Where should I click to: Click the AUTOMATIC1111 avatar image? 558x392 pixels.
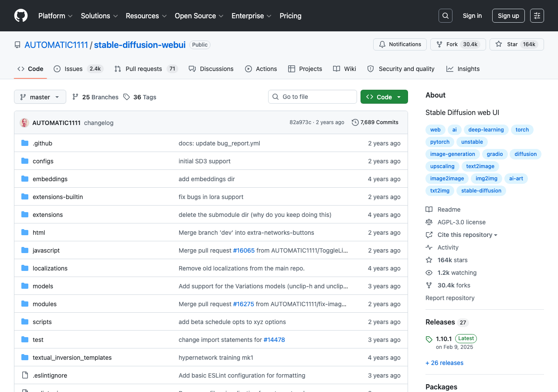click(x=24, y=123)
